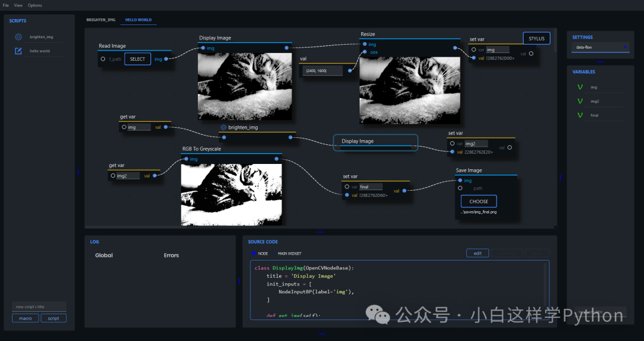Click the edit icon beside hello world script

(18, 51)
